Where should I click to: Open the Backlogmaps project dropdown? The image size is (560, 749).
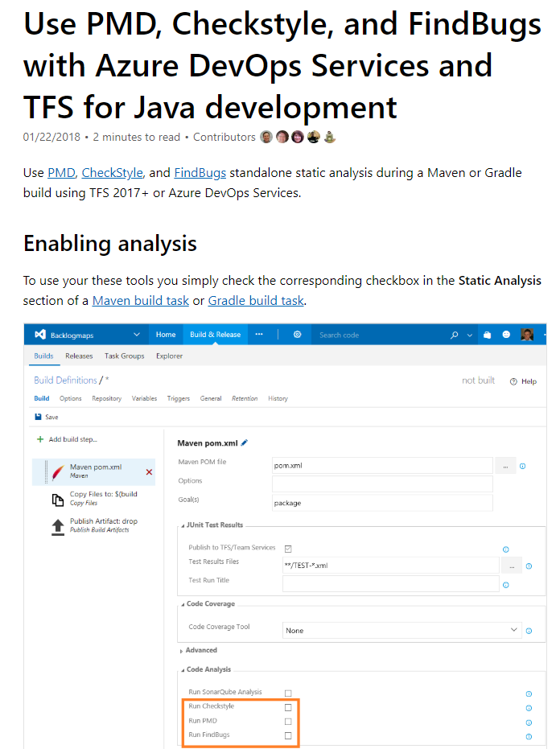[137, 335]
